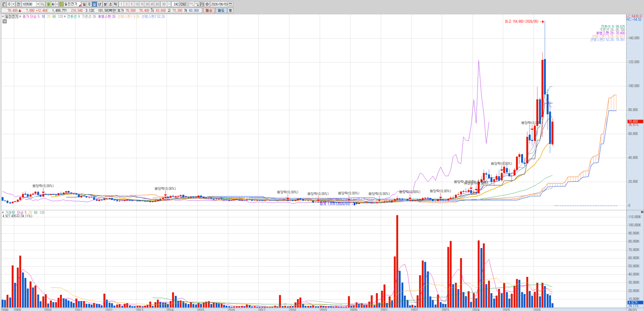
Task: Click the 선행스팬1 9,26 legend label
Action: 128,16
